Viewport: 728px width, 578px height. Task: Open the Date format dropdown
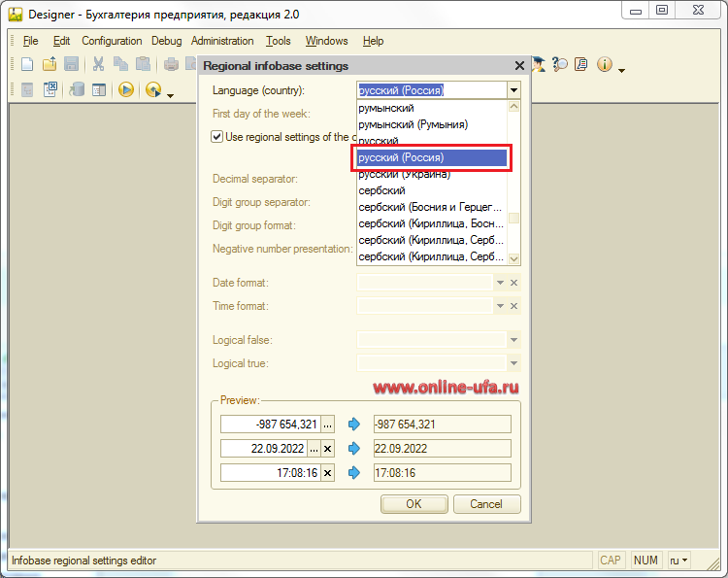coord(500,283)
